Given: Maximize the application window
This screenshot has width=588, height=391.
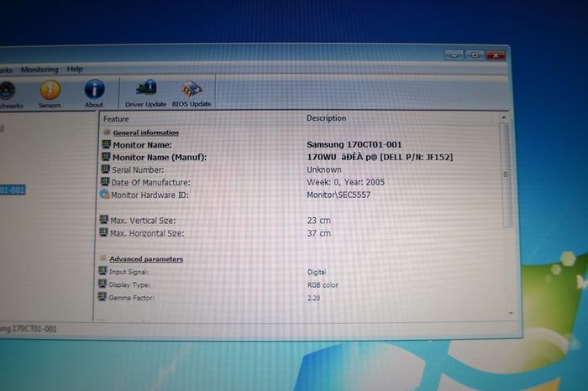Looking at the screenshot, I should point(475,55).
